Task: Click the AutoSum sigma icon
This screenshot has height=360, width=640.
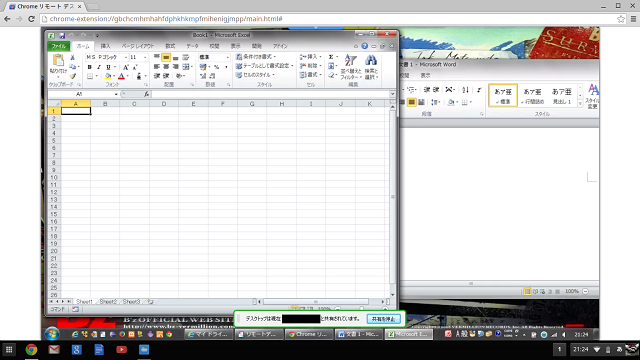Action: (331, 57)
